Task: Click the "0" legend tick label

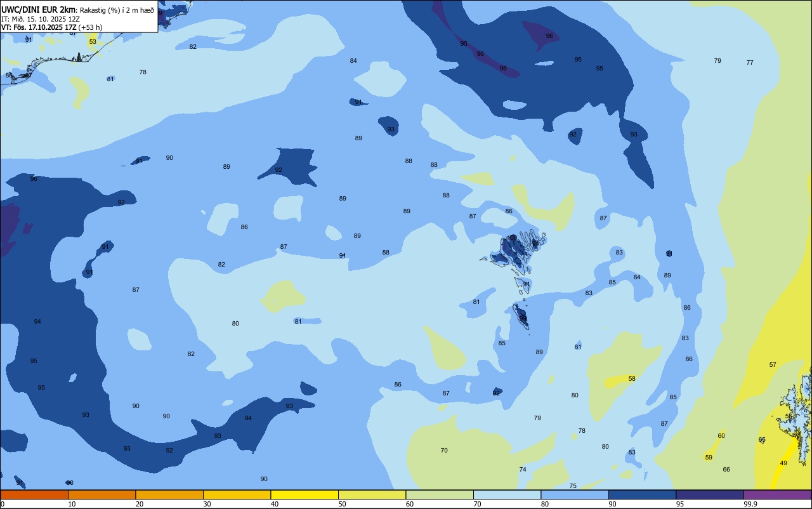Action: click(x=3, y=504)
